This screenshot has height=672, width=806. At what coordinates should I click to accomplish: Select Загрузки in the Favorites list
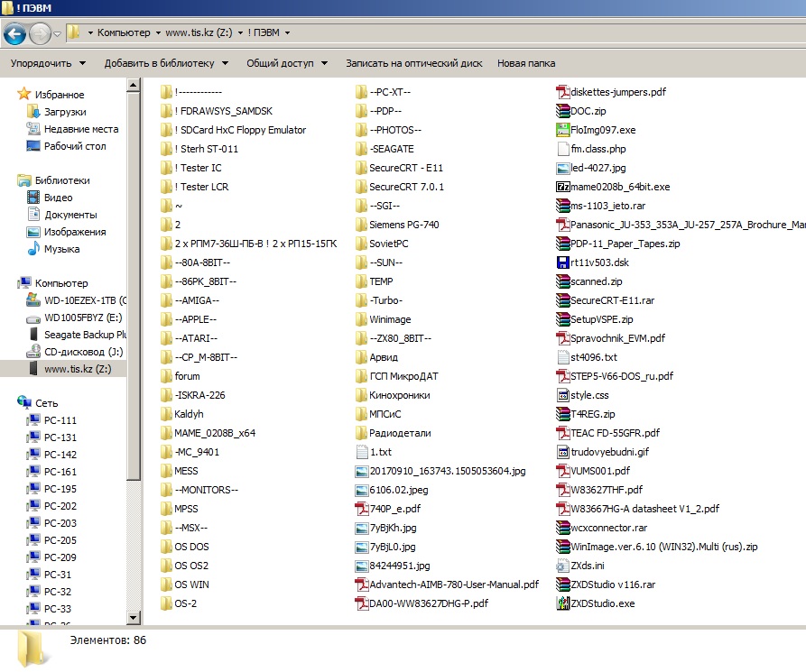[65, 112]
